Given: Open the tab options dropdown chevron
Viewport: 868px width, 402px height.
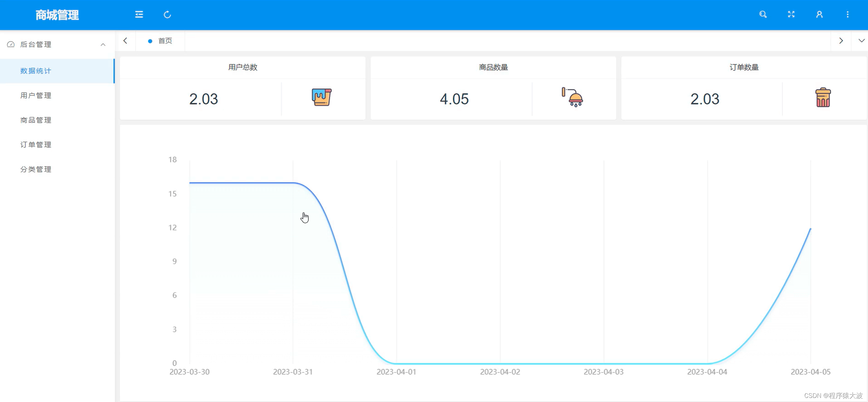Looking at the screenshot, I should (861, 41).
